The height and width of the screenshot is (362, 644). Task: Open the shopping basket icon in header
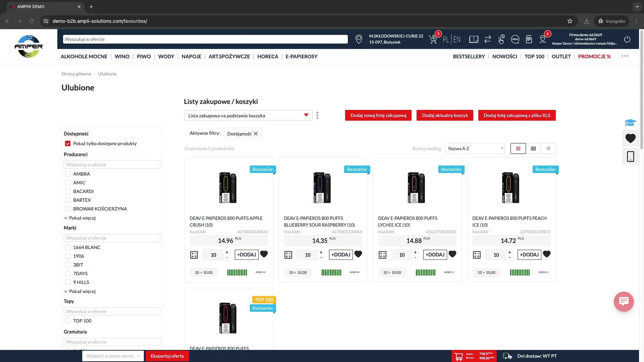[x=433, y=39]
